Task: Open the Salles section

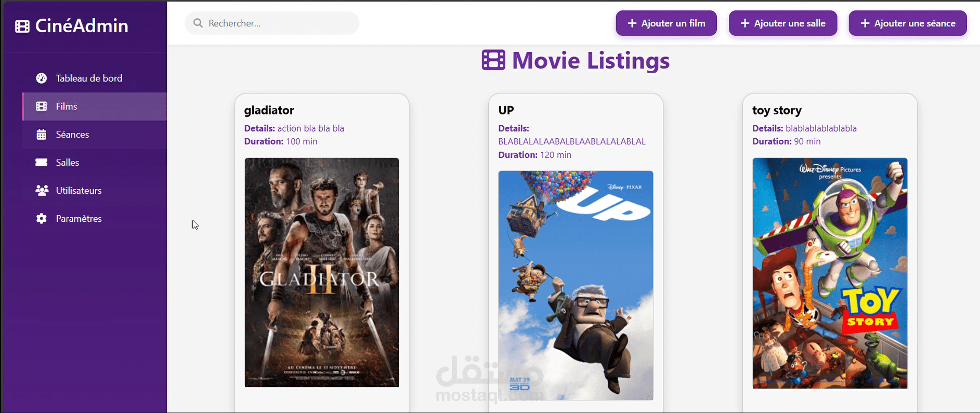Action: point(95,163)
